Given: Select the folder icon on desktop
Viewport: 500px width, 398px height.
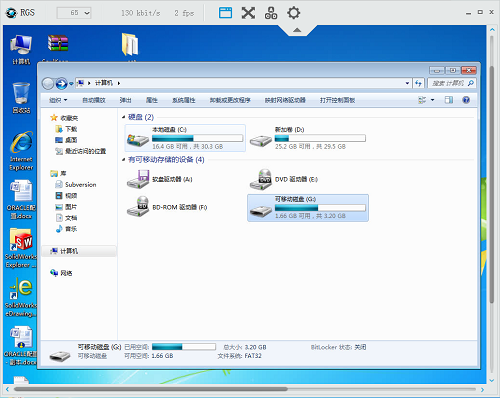Looking at the screenshot, I should [x=130, y=44].
